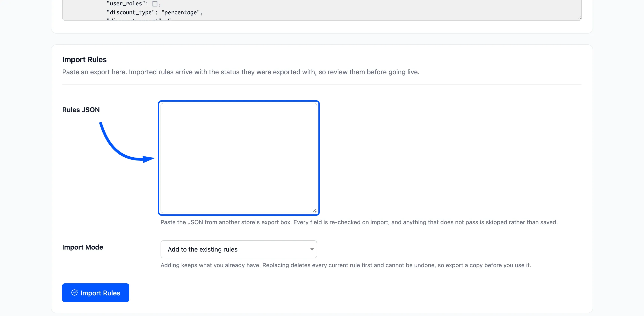Image resolution: width=644 pixels, height=316 pixels.
Task: Click the checkmark icon on Import Rules button
Action: click(74, 293)
